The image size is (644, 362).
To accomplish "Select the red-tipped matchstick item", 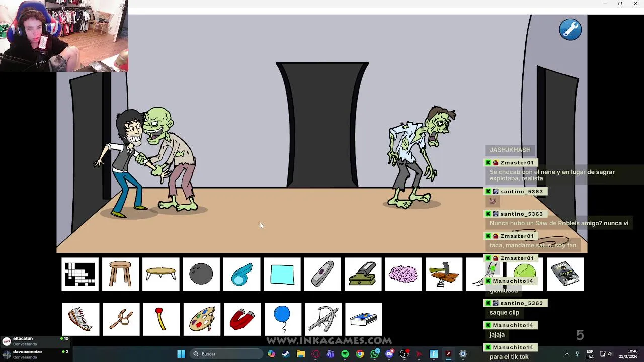I will (161, 319).
